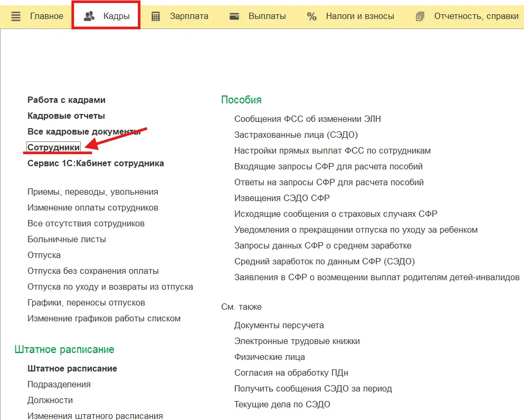Launch Сервис 1С:Кабинет сотрудника

coord(96,164)
